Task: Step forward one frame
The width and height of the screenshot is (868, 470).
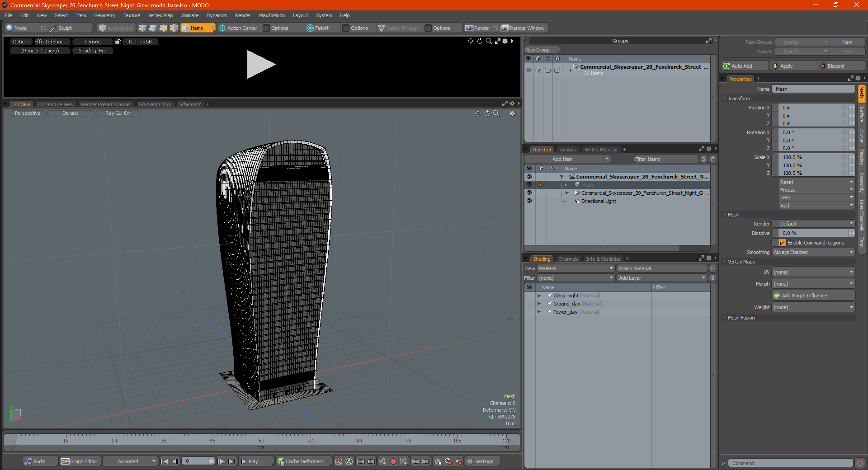Action: pyautogui.click(x=221, y=461)
